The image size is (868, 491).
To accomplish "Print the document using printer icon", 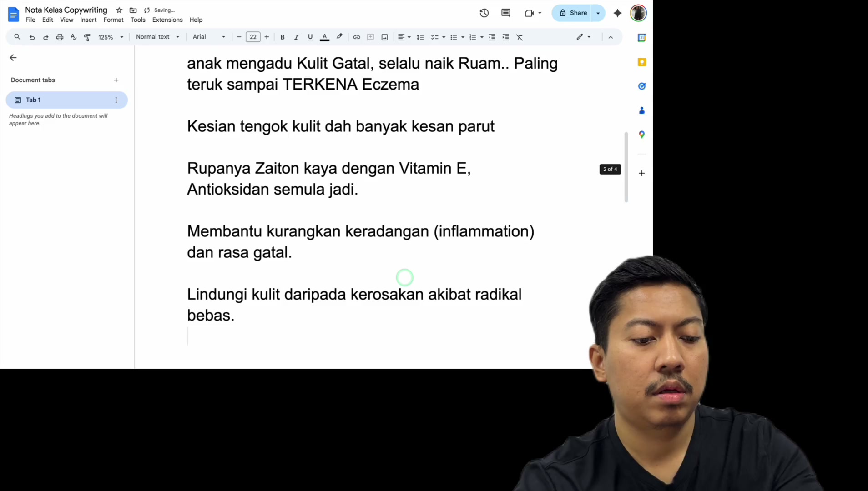I will [60, 37].
